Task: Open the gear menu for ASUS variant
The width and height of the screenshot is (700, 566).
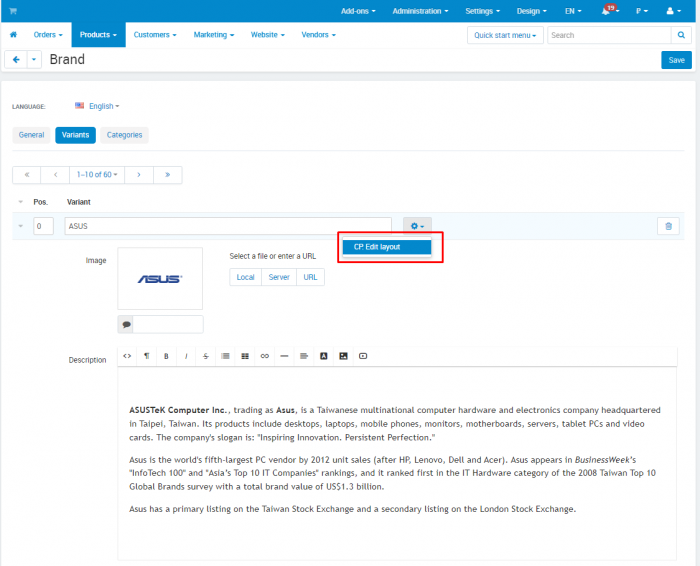Action: 417,226
